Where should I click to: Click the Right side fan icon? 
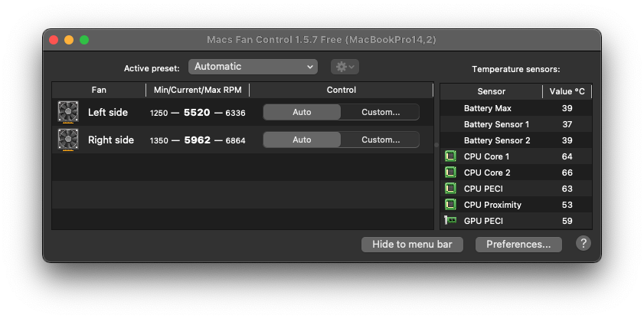[68, 140]
